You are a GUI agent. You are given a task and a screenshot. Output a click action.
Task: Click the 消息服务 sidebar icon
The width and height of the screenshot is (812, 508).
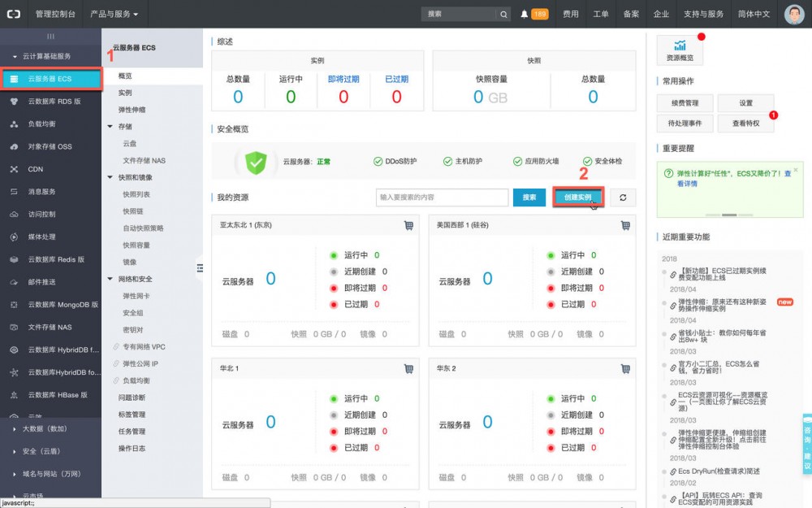point(14,192)
